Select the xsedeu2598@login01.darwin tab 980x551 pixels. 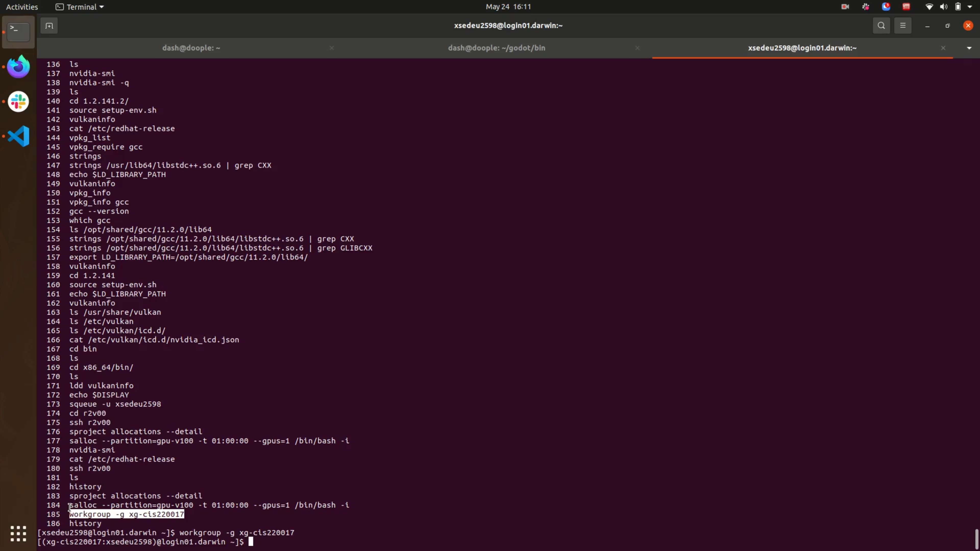tap(802, 48)
